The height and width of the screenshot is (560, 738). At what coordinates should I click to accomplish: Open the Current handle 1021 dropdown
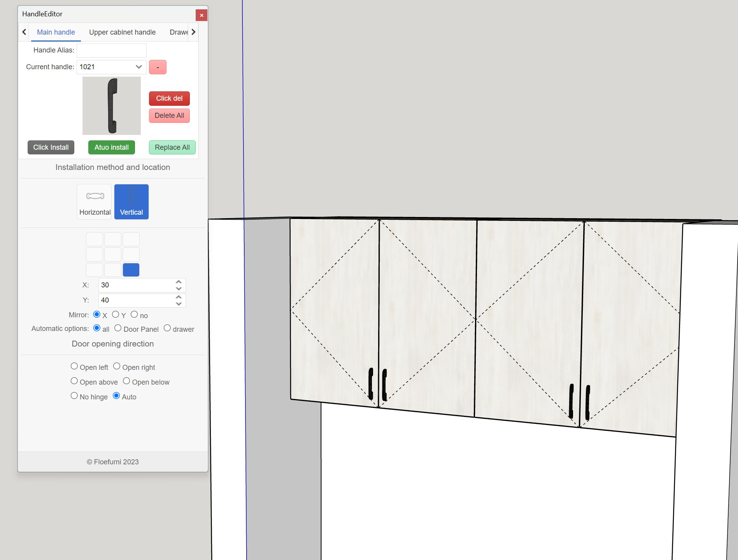(x=112, y=67)
